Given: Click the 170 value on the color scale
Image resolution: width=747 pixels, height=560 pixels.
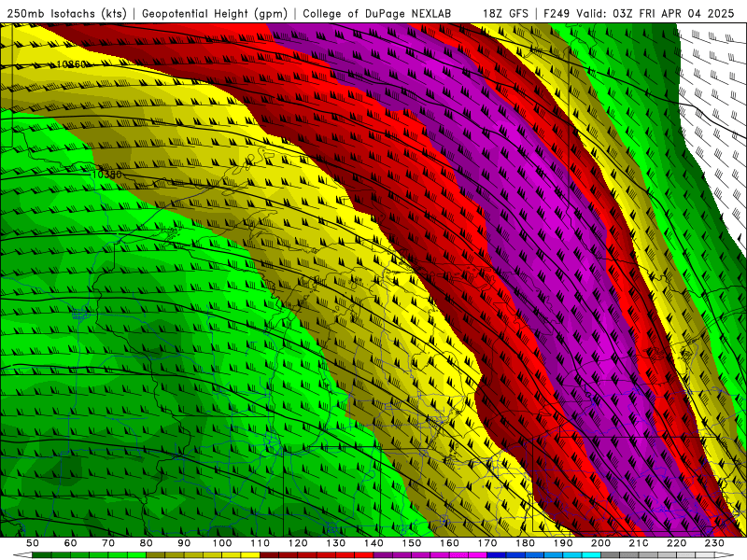Looking at the screenshot, I should [x=487, y=543].
